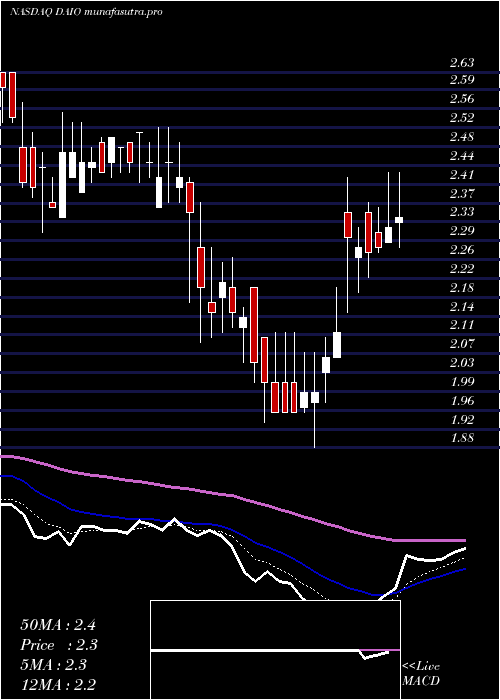Select the 2.11 price axis label
Viewport: 500px width, 700px height.
(x=462, y=325)
